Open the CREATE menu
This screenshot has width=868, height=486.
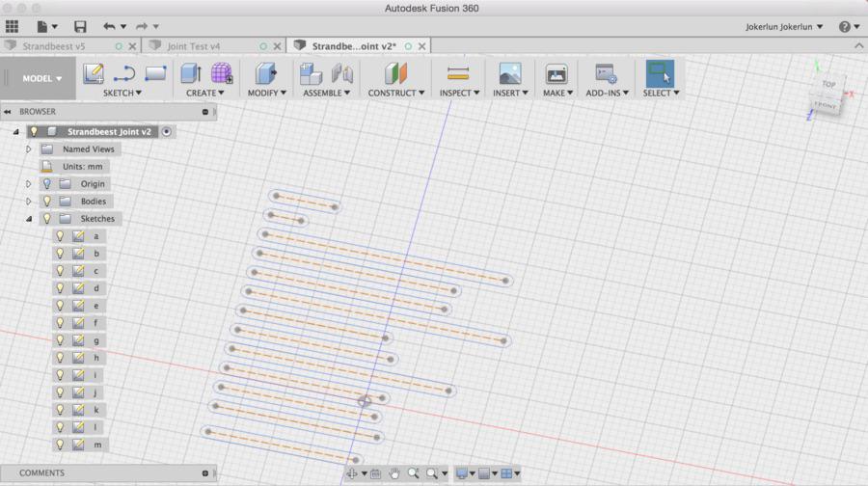[x=204, y=93]
